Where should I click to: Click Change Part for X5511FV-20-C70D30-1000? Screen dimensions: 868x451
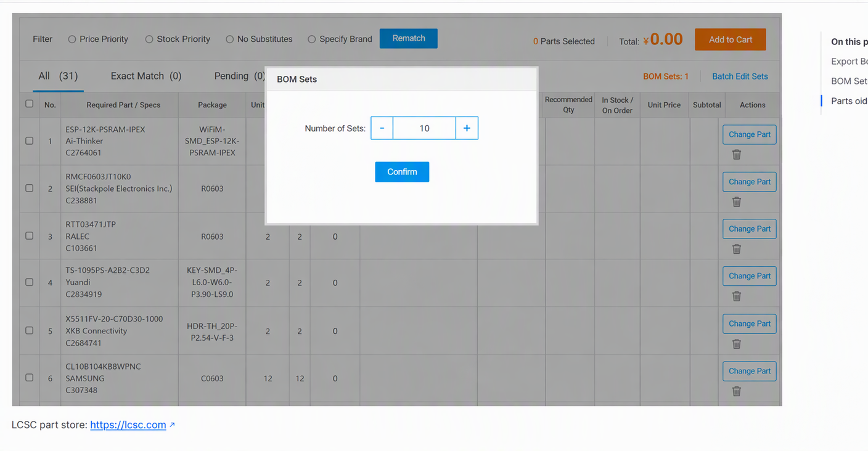click(750, 323)
